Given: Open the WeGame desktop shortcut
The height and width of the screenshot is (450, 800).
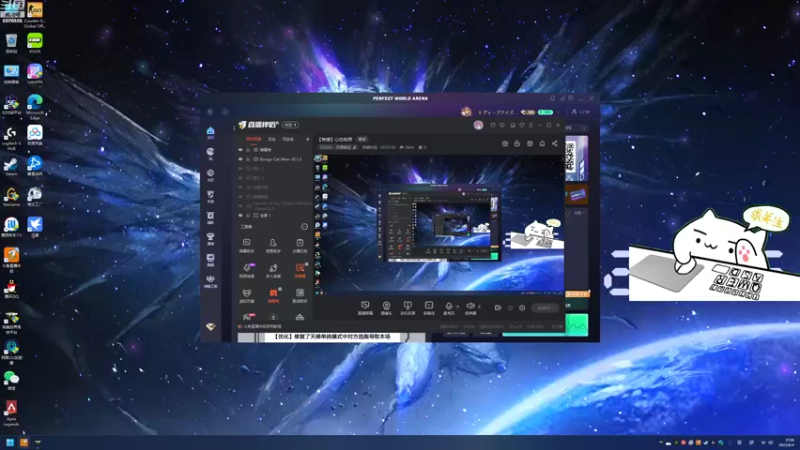Looking at the screenshot, I should 11,197.
